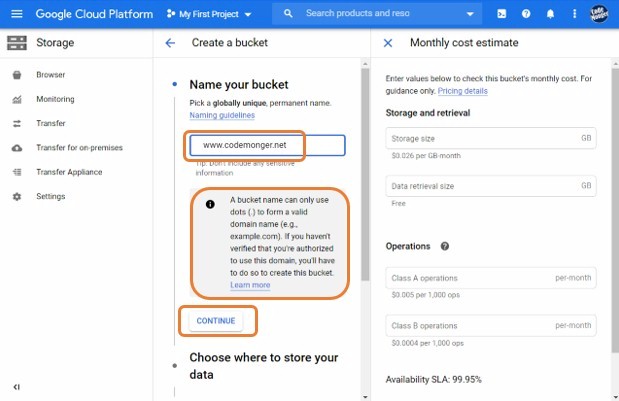Open the hamburger navigation menu
Image resolution: width=619 pixels, height=401 pixels.
pyautogui.click(x=16, y=14)
